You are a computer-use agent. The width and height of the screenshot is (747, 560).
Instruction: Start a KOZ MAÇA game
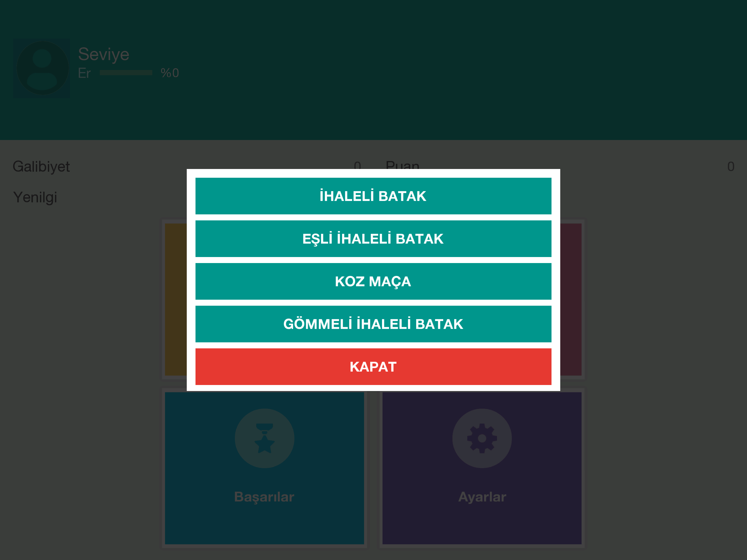click(373, 281)
